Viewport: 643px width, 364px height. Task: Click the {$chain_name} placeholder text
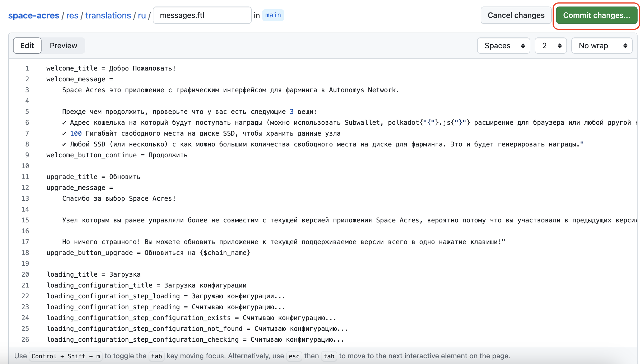[x=225, y=253]
